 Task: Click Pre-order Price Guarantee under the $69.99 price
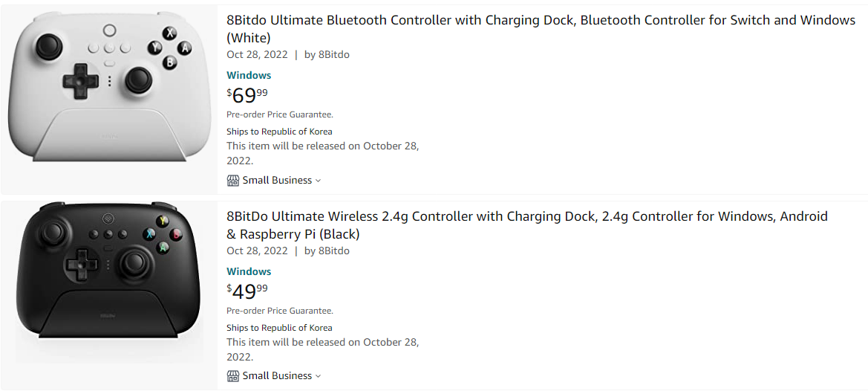click(280, 114)
